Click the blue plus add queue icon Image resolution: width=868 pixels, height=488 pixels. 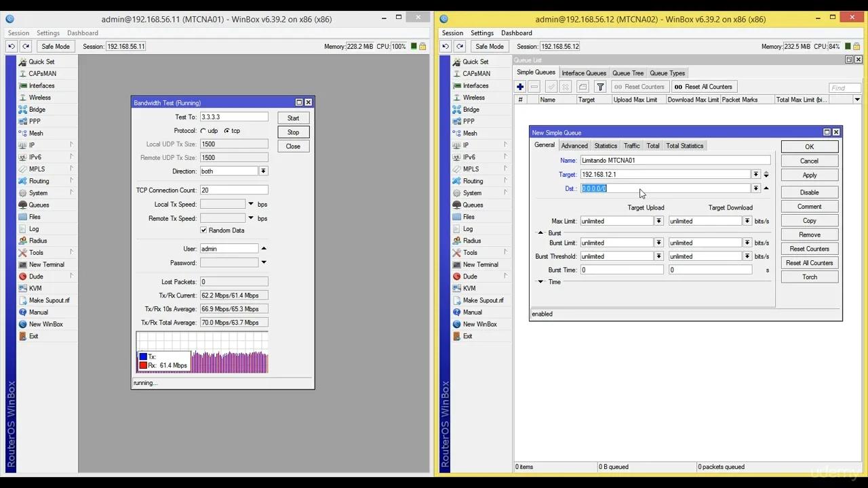coord(520,87)
